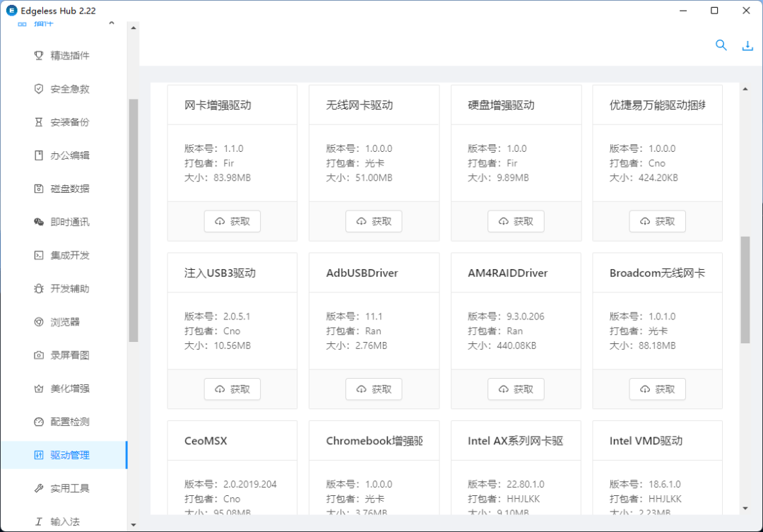Collapse the 插件 section chevron in sidebar
The width and height of the screenshot is (763, 532).
point(112,24)
